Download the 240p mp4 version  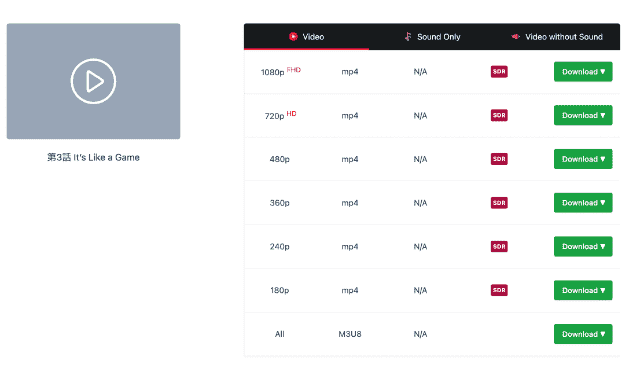coord(583,246)
